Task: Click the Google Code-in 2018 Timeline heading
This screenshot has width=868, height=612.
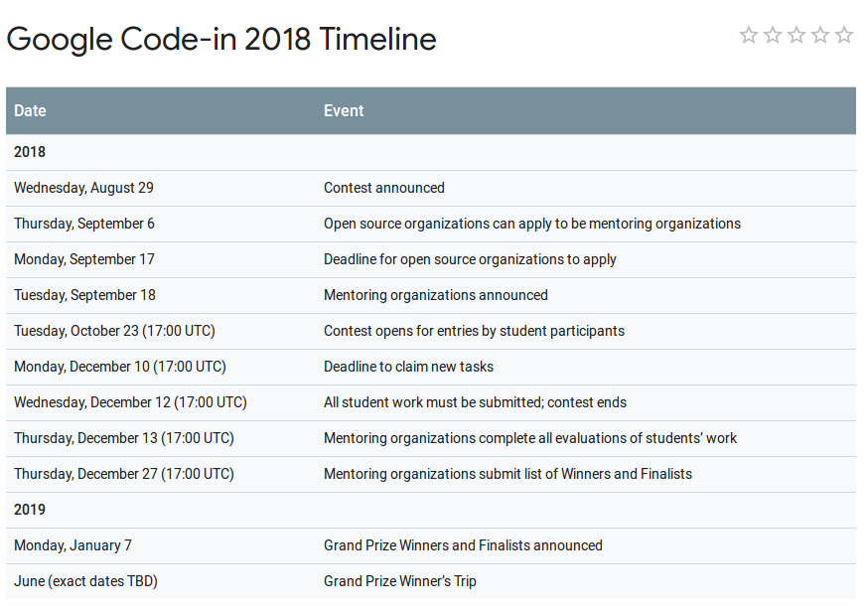Action: 221,40
